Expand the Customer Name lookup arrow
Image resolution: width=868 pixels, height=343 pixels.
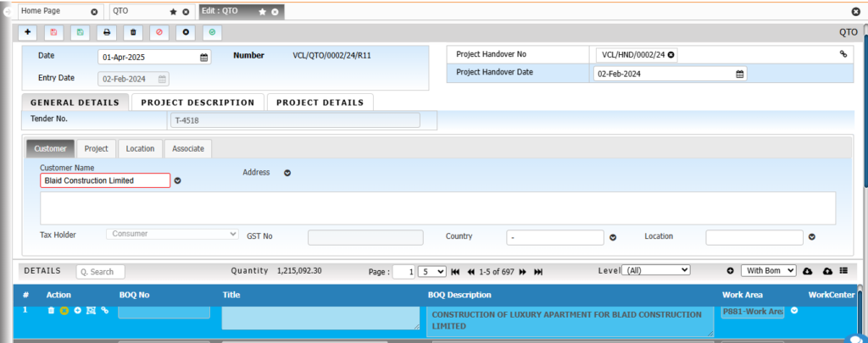point(178,180)
